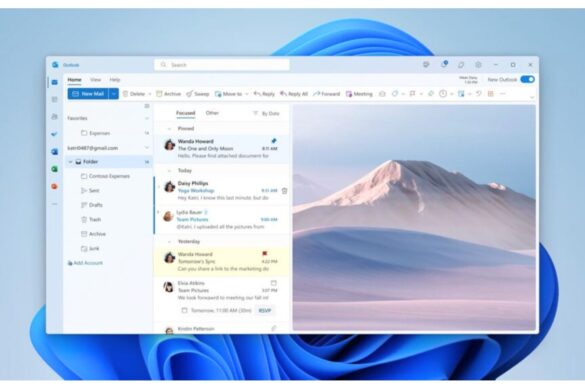This screenshot has height=390, width=585.
Task: Open the Flag options dropdown arrow
Action: click(x=421, y=94)
